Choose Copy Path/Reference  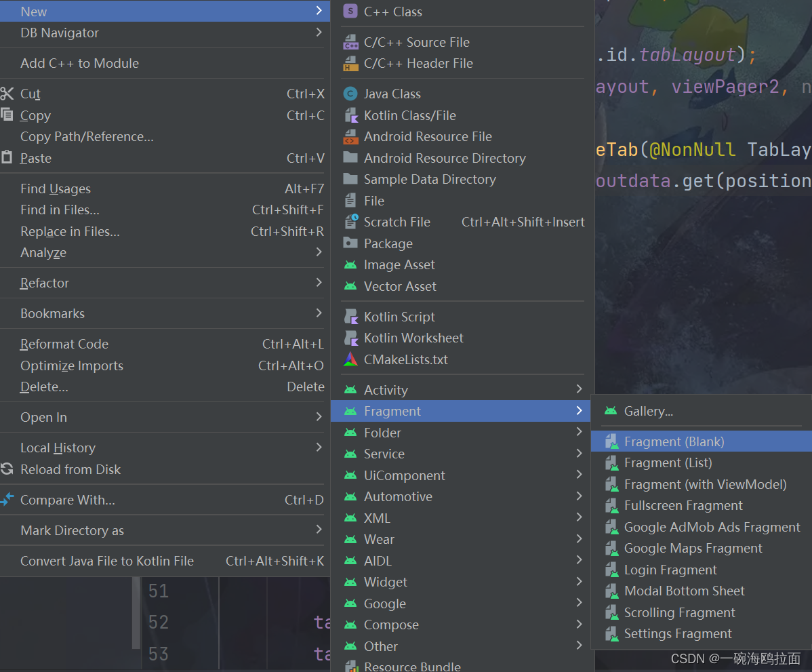165,136
